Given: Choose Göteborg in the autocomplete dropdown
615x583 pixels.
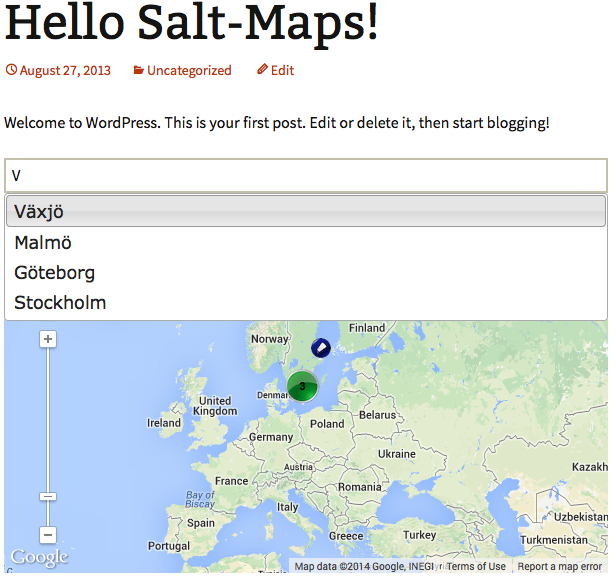Looking at the screenshot, I should click(x=306, y=273).
